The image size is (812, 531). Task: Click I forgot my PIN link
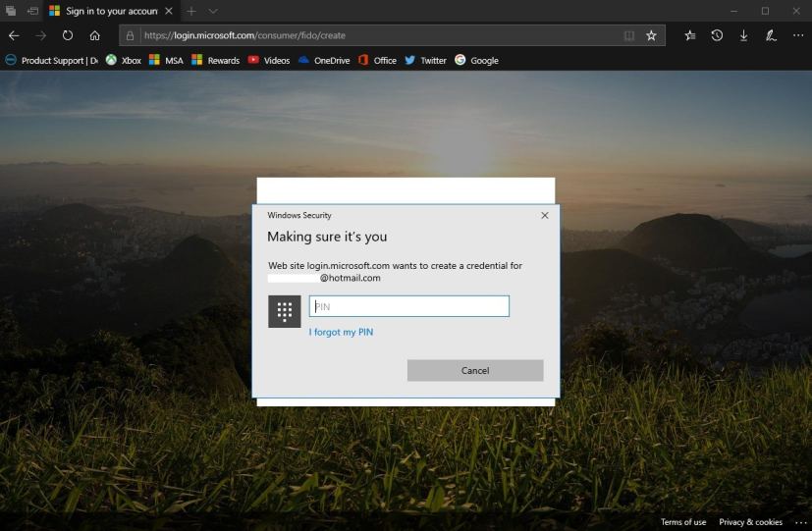coord(341,333)
